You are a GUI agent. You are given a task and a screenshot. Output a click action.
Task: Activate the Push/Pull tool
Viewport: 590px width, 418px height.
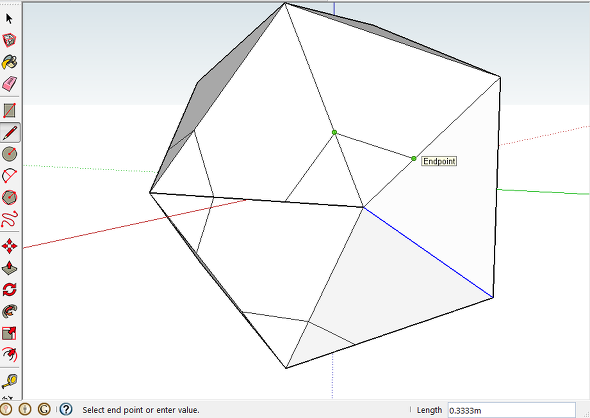(x=9, y=268)
